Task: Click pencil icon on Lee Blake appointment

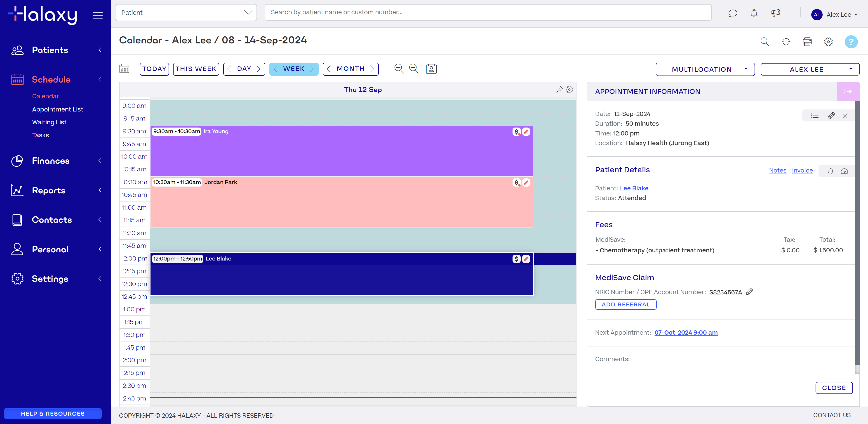Action: tap(526, 259)
